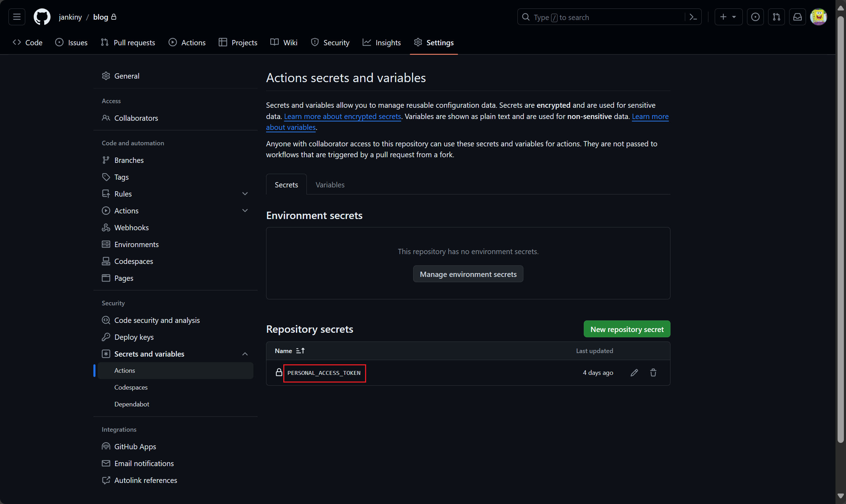Click New repository secret button
The image size is (846, 504).
pos(627,329)
